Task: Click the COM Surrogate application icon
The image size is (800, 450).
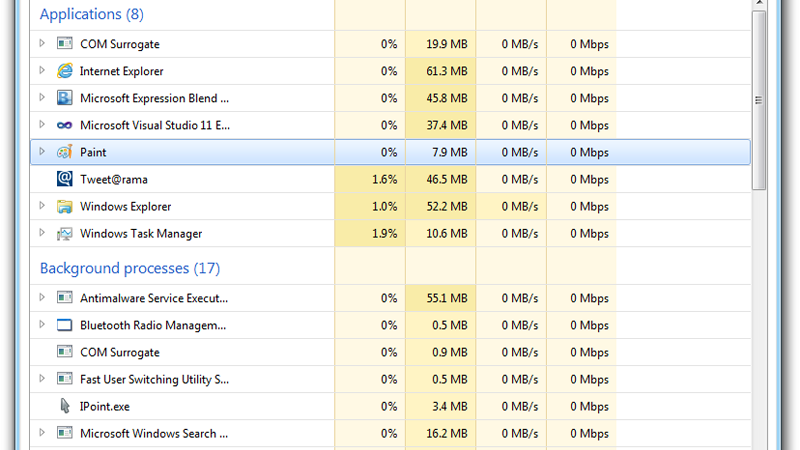Action: pos(65,44)
